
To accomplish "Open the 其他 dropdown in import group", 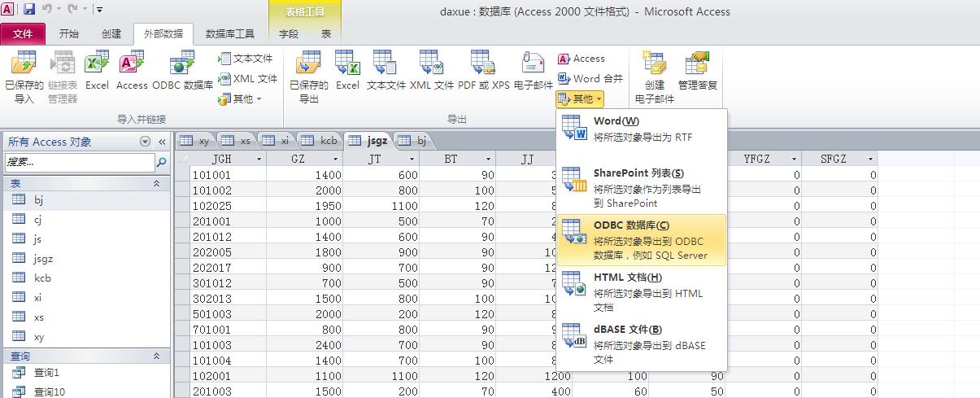I will [x=240, y=99].
